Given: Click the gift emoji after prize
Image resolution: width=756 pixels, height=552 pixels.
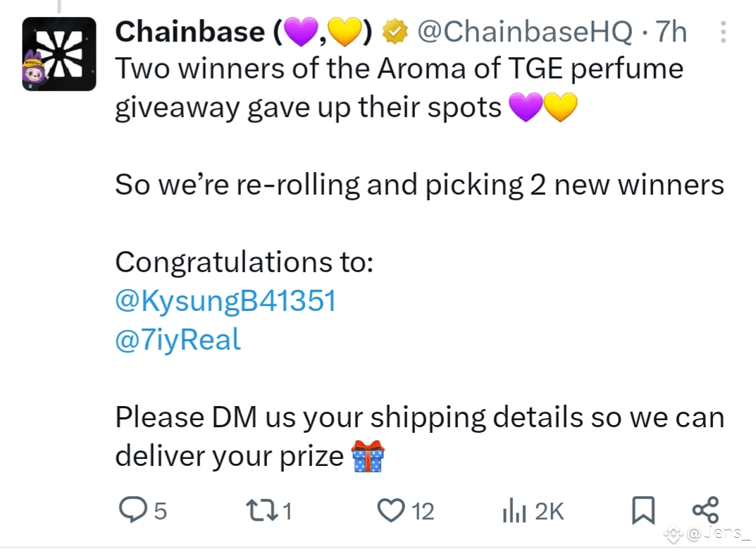Looking at the screenshot, I should pyautogui.click(x=368, y=456).
